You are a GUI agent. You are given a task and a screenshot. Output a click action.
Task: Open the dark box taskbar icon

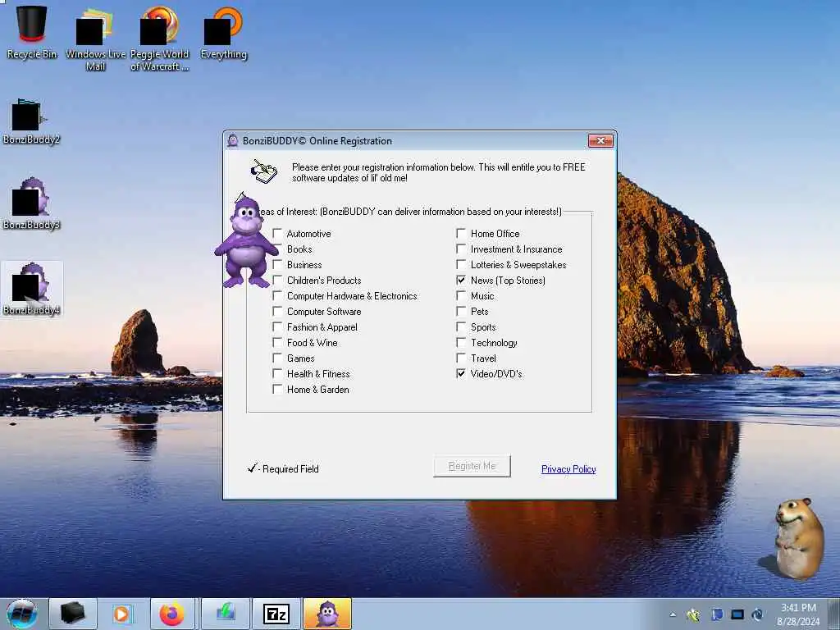73,614
